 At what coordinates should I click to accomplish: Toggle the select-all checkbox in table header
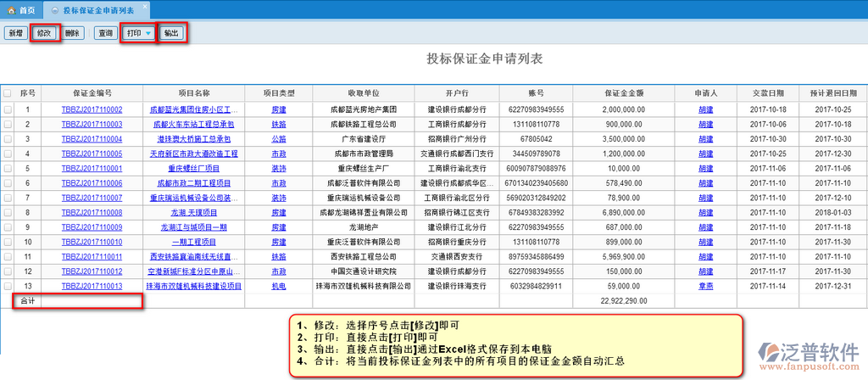pyautogui.click(x=8, y=92)
